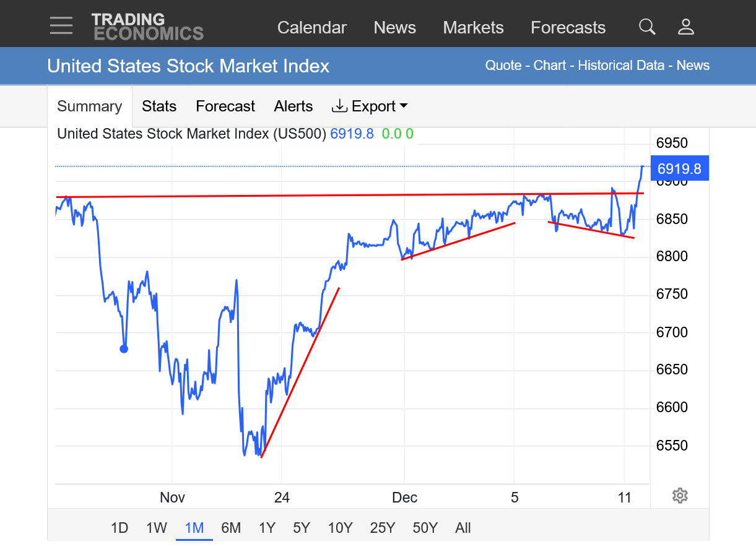Open the user account icon

click(685, 27)
